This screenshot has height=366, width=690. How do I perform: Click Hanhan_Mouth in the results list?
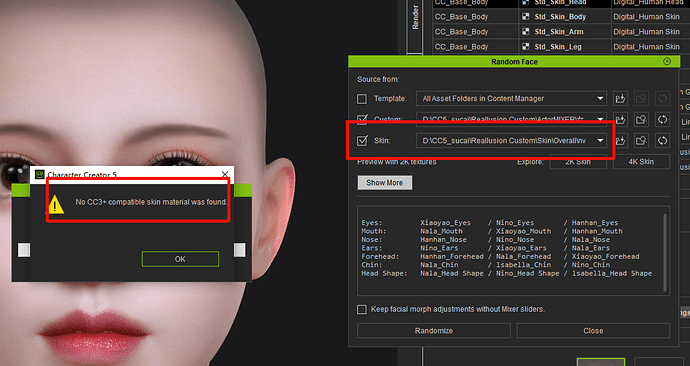597,231
